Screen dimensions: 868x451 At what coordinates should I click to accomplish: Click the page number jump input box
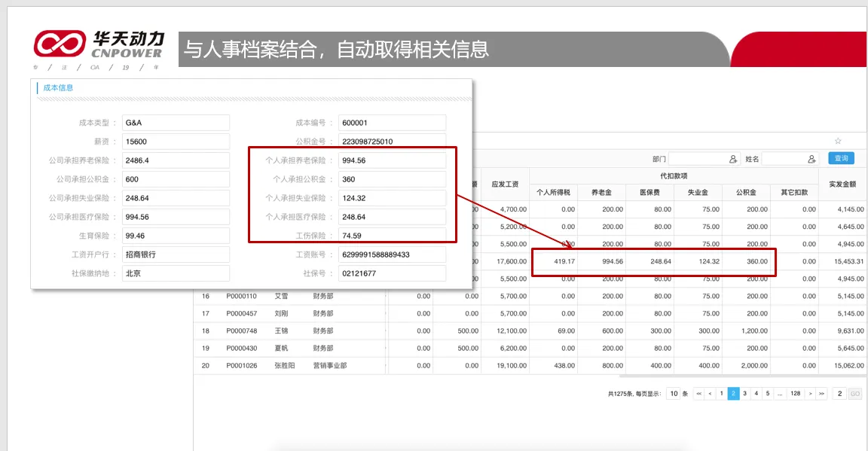click(x=840, y=394)
